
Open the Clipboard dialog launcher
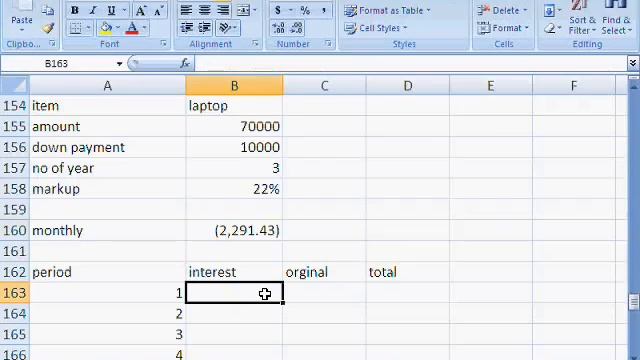(x=52, y=43)
